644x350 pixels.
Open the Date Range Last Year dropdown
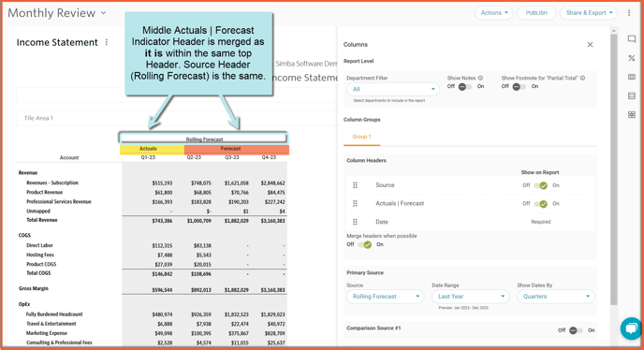[x=471, y=296]
